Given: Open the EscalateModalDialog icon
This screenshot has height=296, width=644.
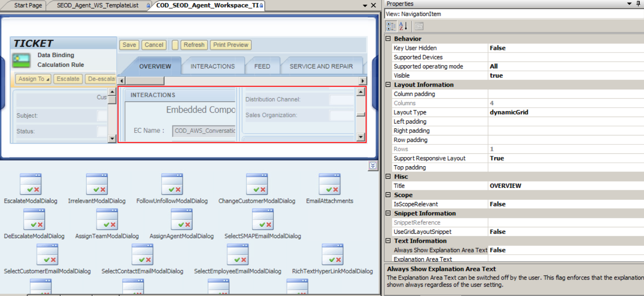Looking at the screenshot, I should coord(31,184).
